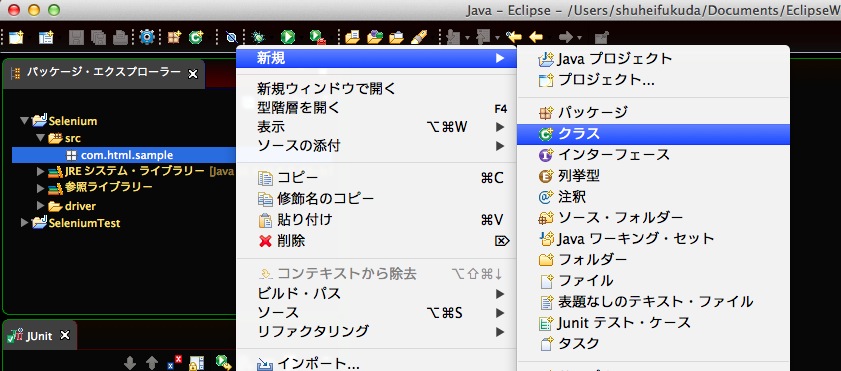Viewport: 841px width, 371px height.
Task: Collapse the src folder node
Action: coord(41,138)
